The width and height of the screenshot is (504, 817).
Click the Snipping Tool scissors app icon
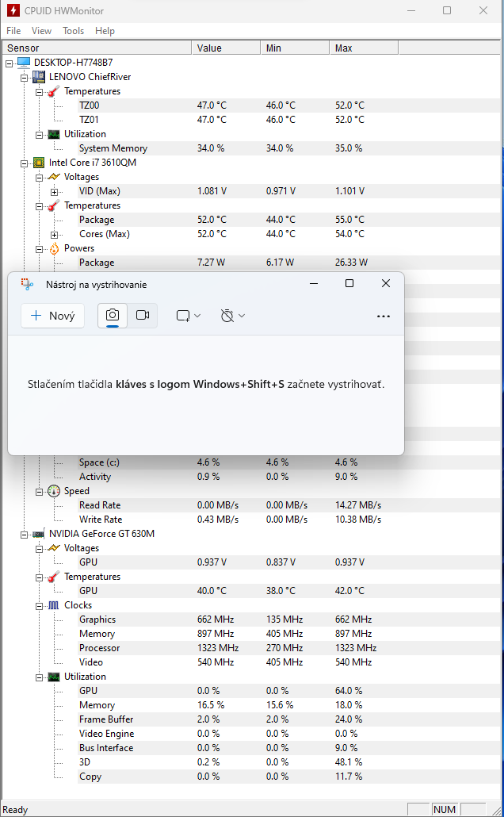(x=27, y=285)
